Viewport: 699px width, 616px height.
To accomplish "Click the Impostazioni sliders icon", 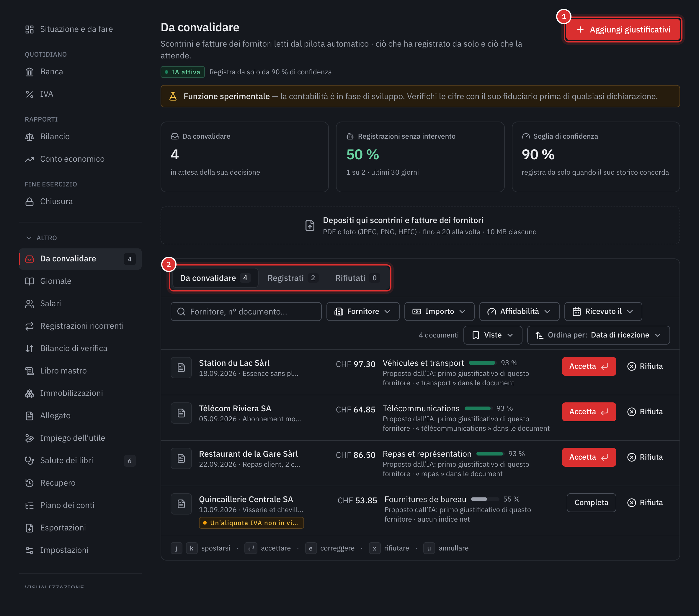I will [30, 550].
